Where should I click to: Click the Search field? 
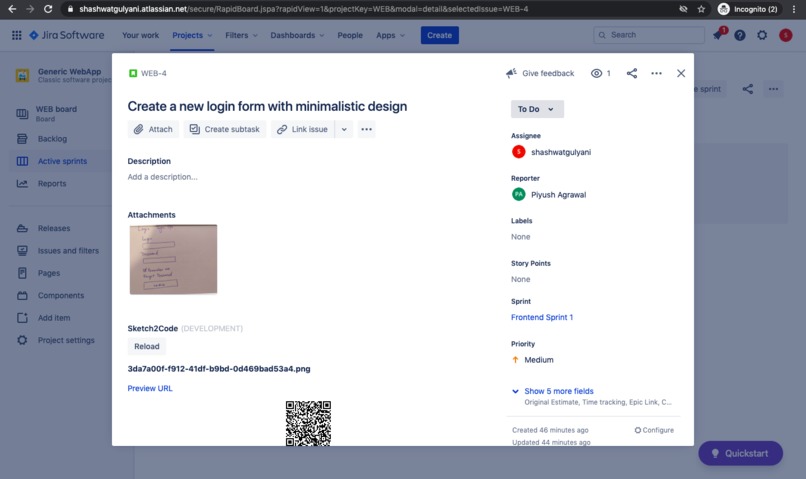pos(649,35)
